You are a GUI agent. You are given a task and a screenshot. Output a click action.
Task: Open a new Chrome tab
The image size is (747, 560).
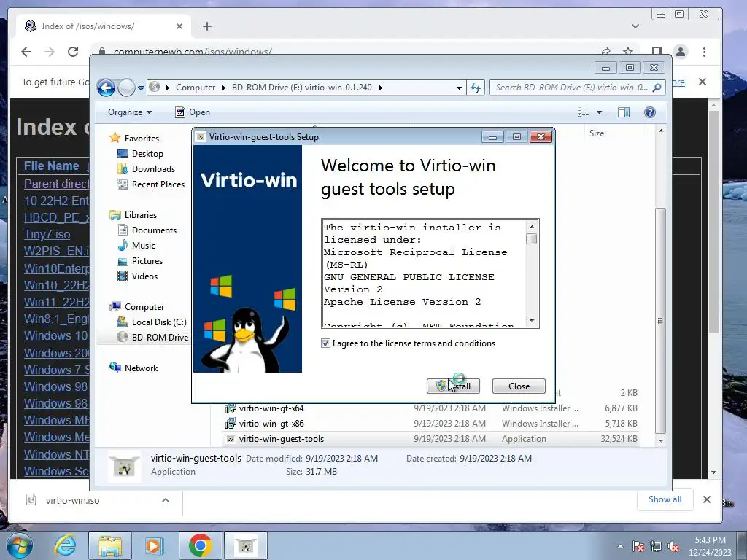pos(206,26)
